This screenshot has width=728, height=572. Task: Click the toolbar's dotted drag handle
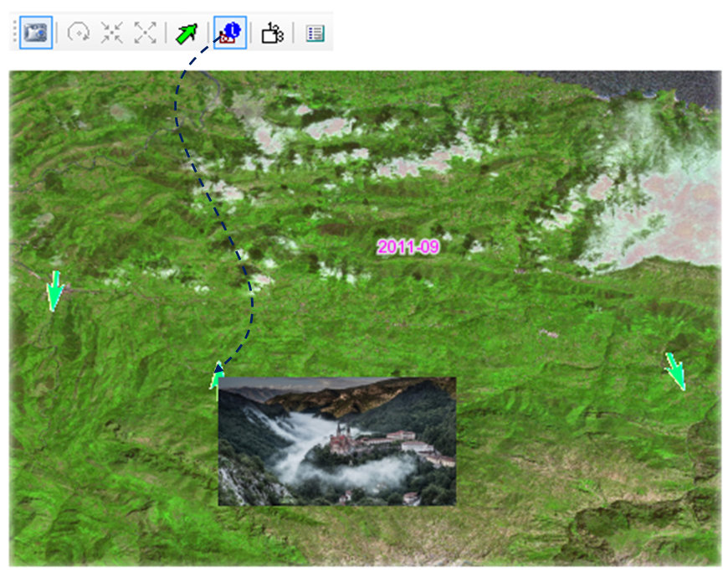[14, 33]
